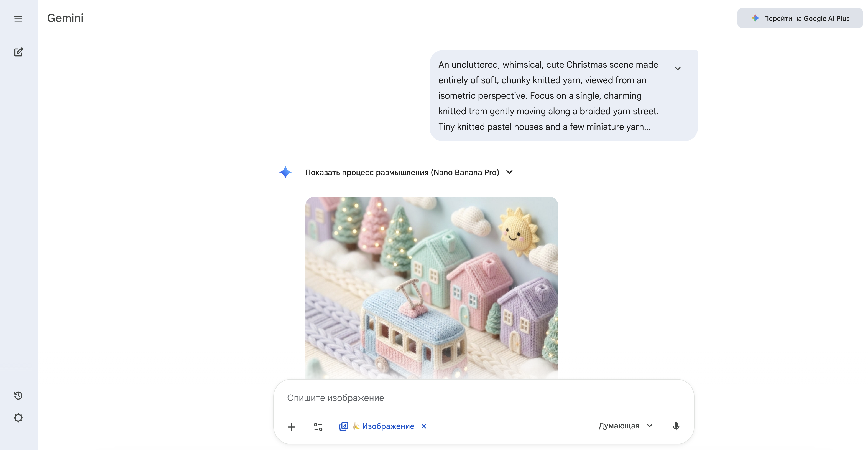
Task: Start a new chat with pencil icon
Action: [x=19, y=52]
